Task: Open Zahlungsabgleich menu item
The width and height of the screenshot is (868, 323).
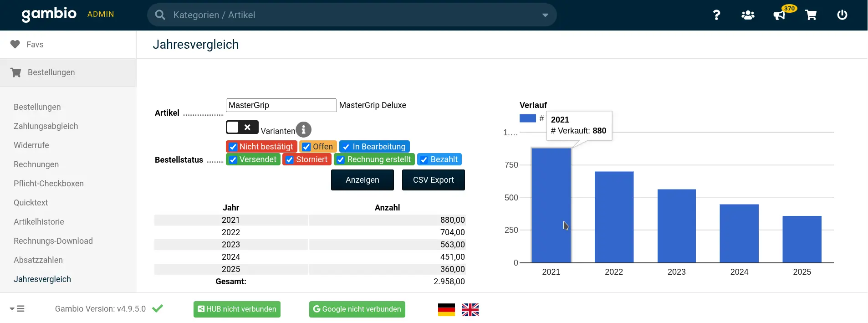Action: point(46,126)
